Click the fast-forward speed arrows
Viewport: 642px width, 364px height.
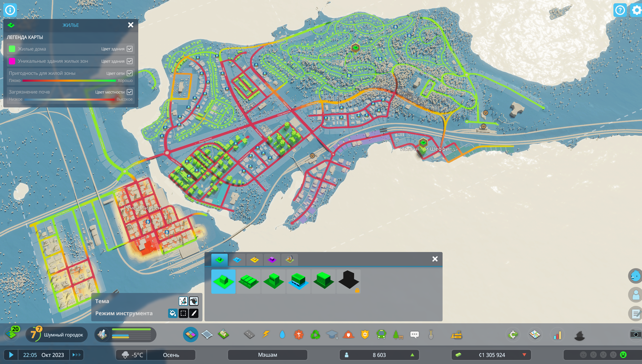(77, 355)
